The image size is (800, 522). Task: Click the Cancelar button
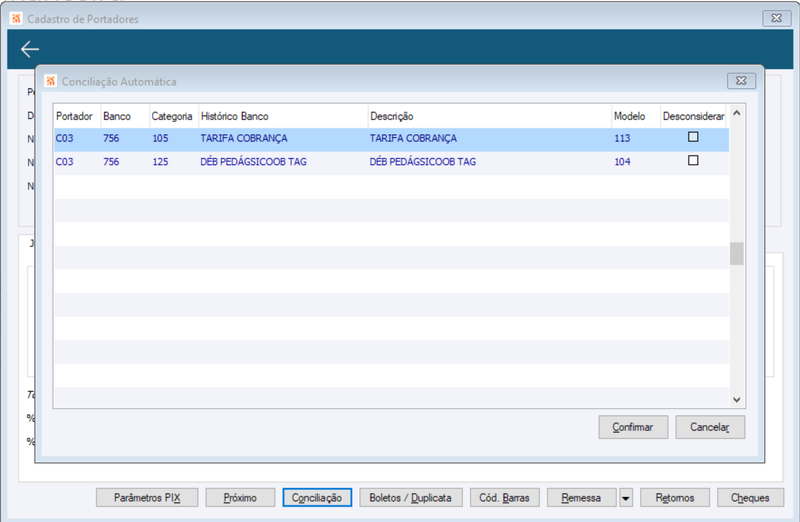pyautogui.click(x=710, y=427)
